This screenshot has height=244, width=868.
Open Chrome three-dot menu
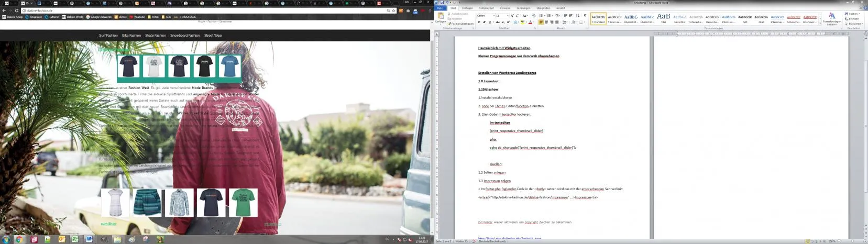pos(430,10)
